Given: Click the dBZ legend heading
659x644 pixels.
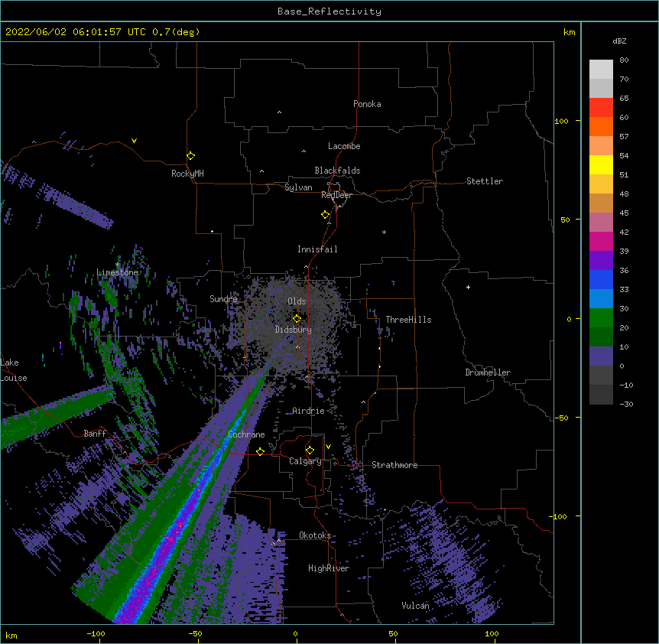Looking at the screenshot, I should click(x=619, y=41).
